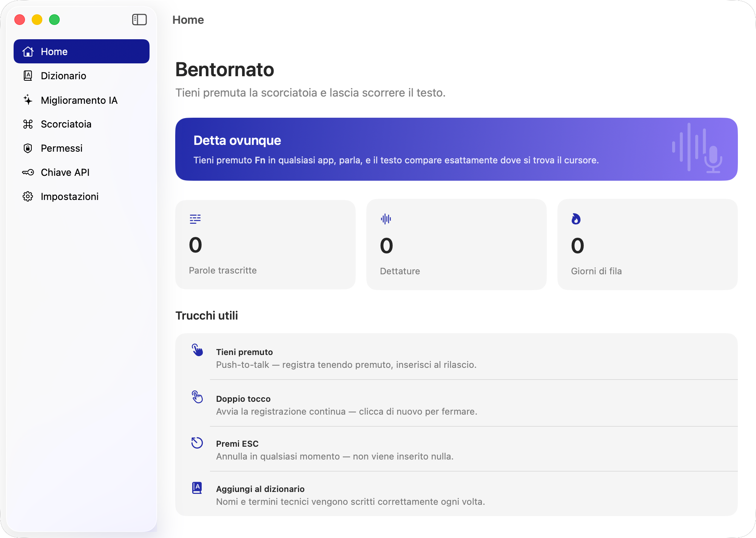
Task: Toggle the sidebar with the panel icon
Action: point(139,20)
